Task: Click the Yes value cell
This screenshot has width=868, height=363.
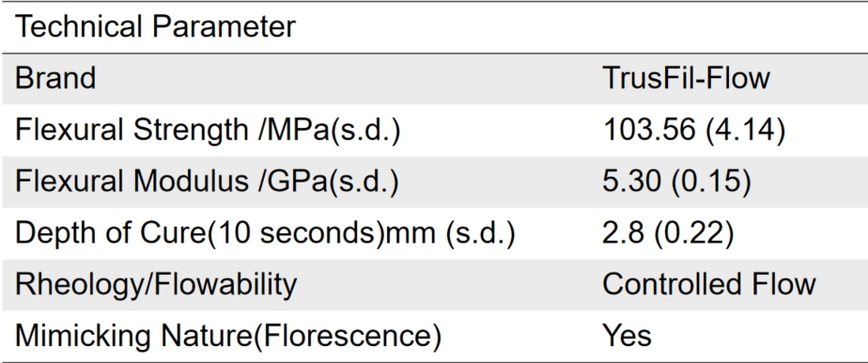Action: [x=627, y=336]
